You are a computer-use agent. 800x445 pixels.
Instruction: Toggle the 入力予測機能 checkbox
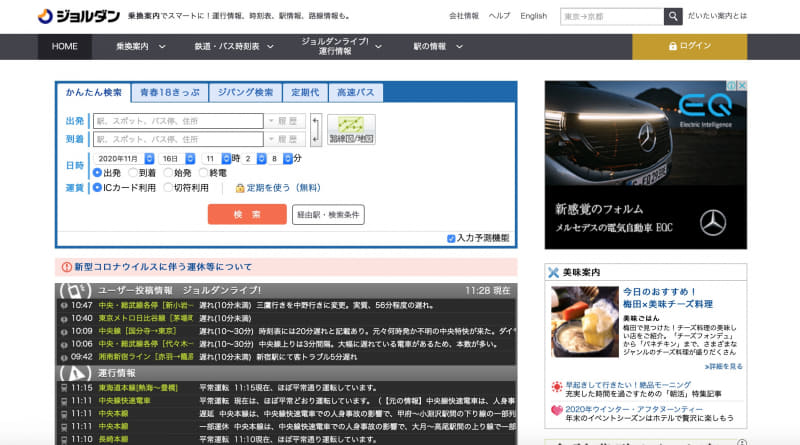pos(451,238)
